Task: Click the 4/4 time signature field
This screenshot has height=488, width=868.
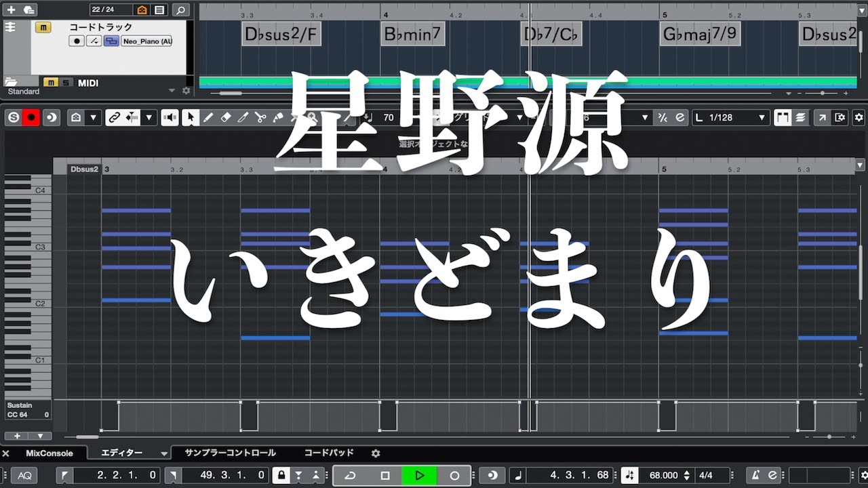Action: (x=705, y=475)
